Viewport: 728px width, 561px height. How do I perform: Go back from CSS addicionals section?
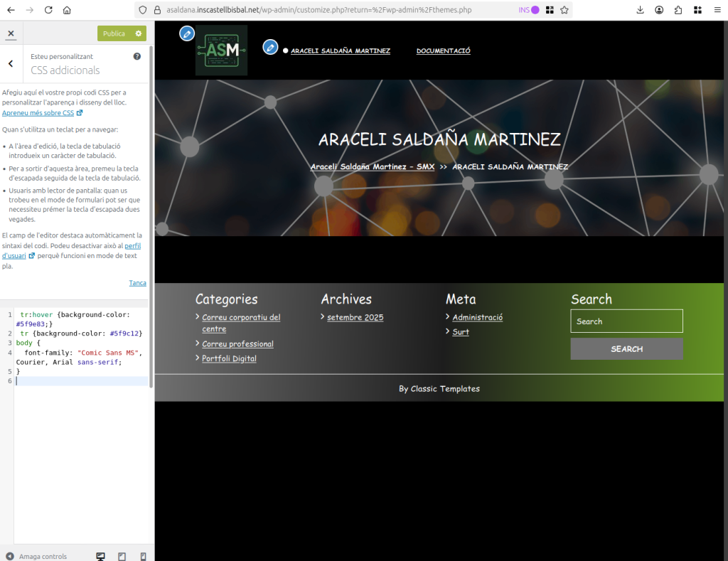click(x=11, y=63)
